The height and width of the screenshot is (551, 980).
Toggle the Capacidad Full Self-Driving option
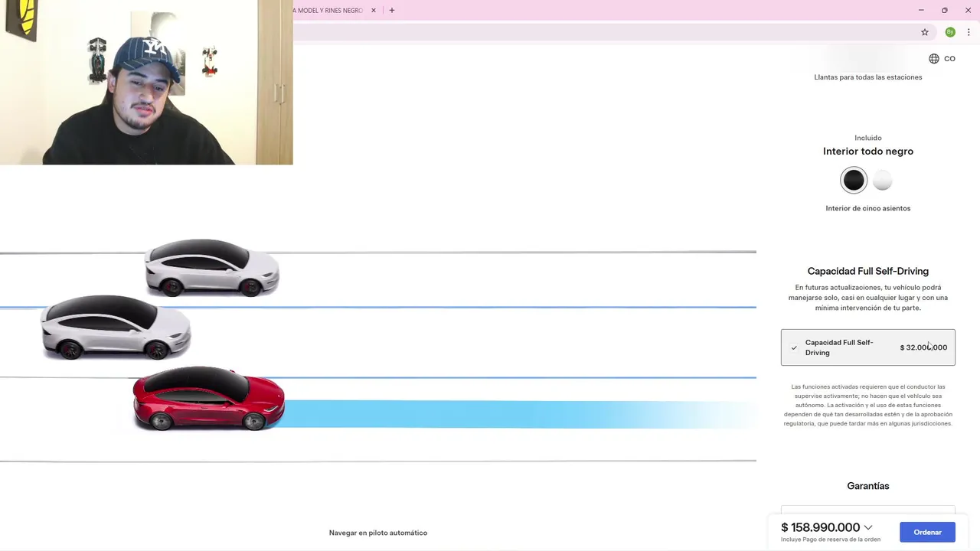[x=868, y=347]
